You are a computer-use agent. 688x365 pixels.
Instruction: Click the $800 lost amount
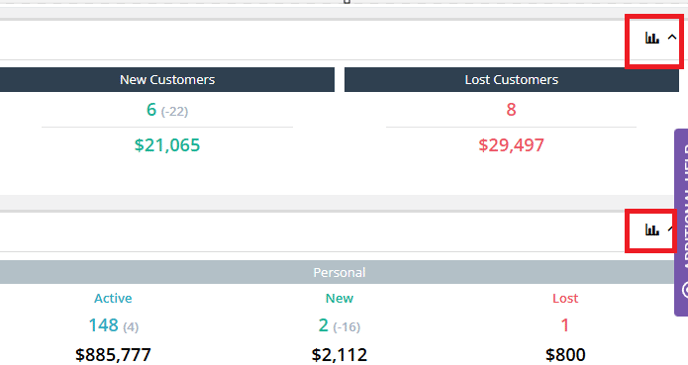(x=565, y=354)
